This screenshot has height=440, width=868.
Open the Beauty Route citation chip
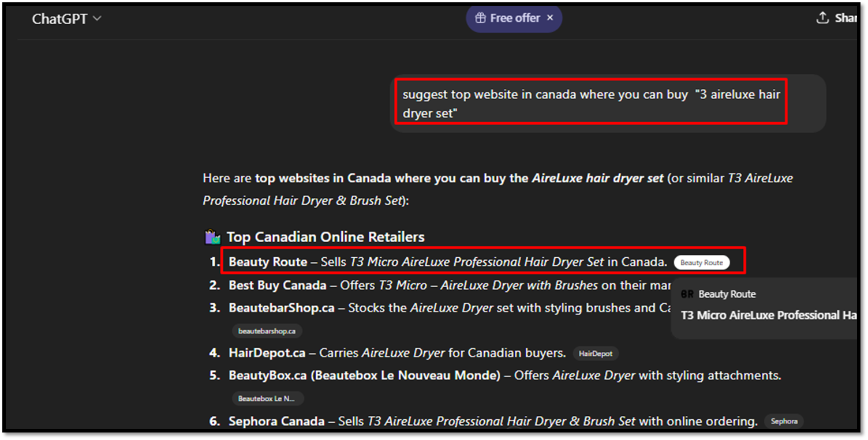701,262
